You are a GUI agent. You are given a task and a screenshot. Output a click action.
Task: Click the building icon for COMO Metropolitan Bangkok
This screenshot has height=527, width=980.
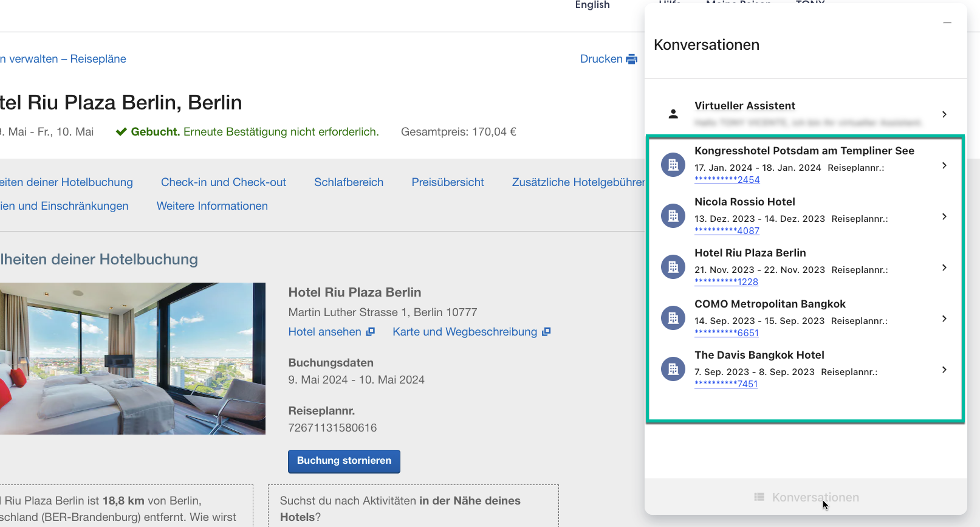tap(673, 318)
